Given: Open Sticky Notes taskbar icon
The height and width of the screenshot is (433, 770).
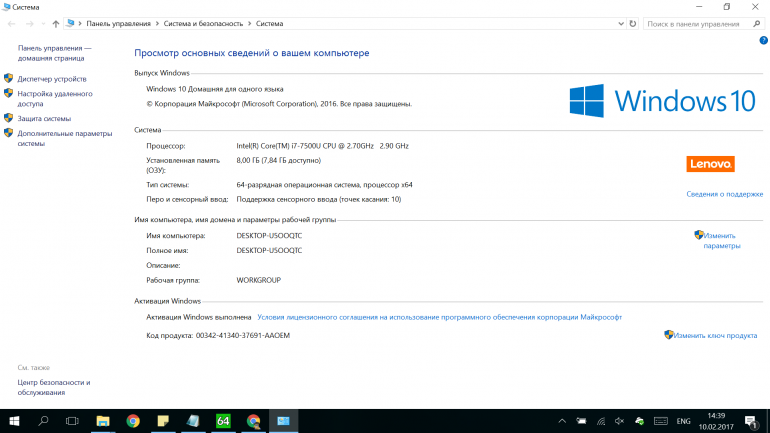Looking at the screenshot, I should point(163,421).
